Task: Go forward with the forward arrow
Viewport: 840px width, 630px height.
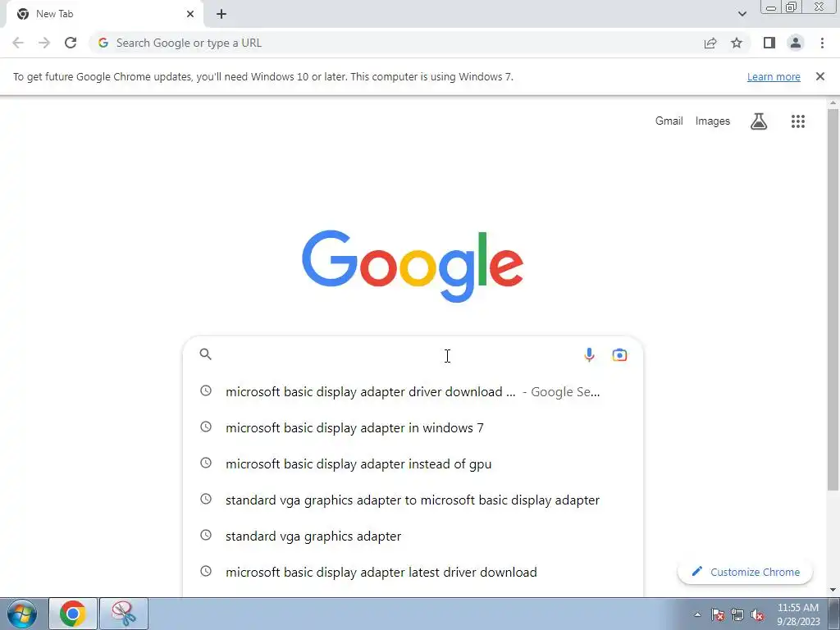Action: coord(44,43)
